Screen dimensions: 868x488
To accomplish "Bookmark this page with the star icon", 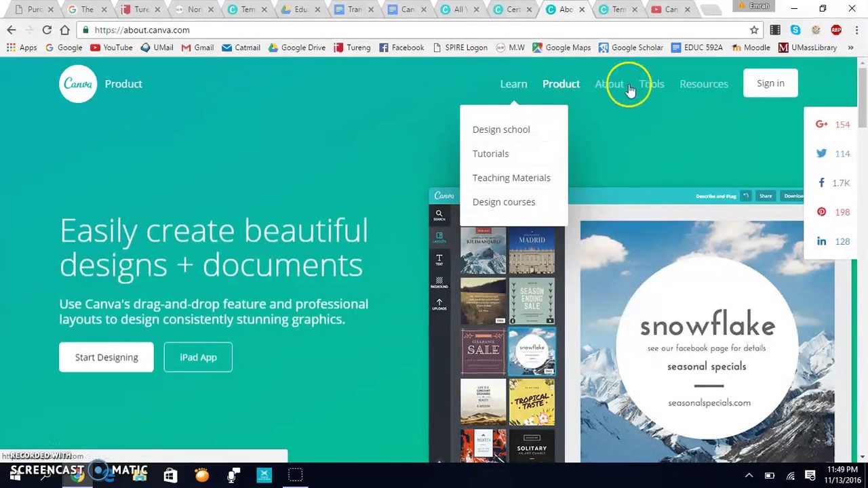I will click(x=754, y=30).
